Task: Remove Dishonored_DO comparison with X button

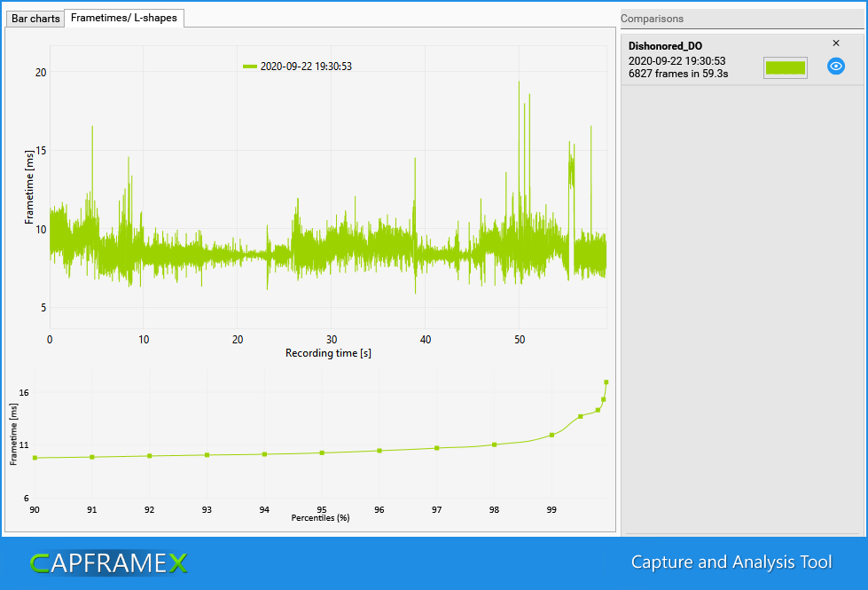Action: (836, 43)
